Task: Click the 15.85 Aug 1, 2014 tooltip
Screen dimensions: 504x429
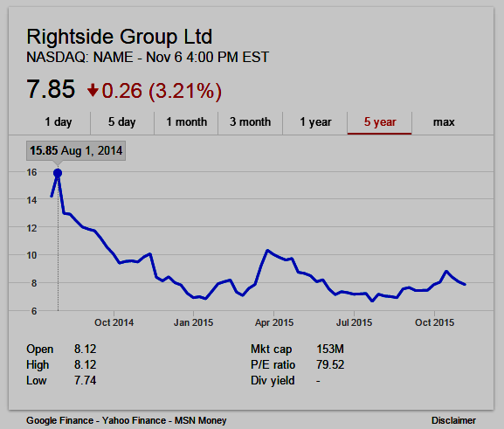Action: 76,150
